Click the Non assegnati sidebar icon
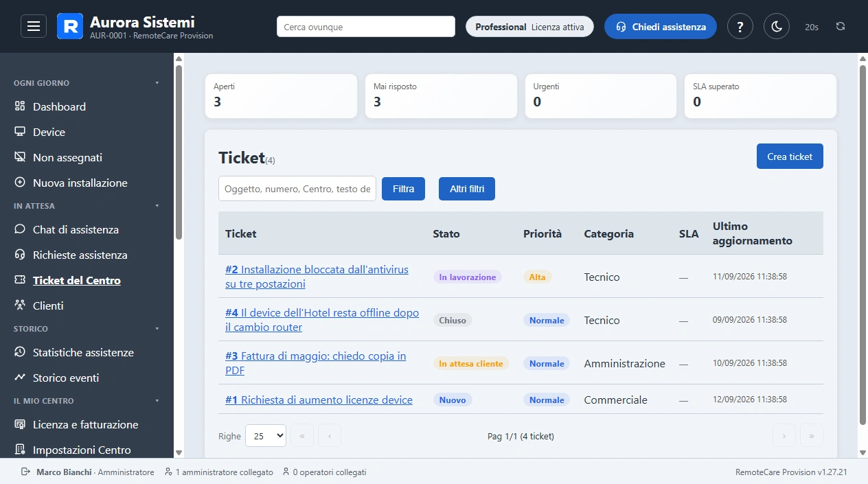This screenshot has height=484, width=868. click(x=20, y=157)
